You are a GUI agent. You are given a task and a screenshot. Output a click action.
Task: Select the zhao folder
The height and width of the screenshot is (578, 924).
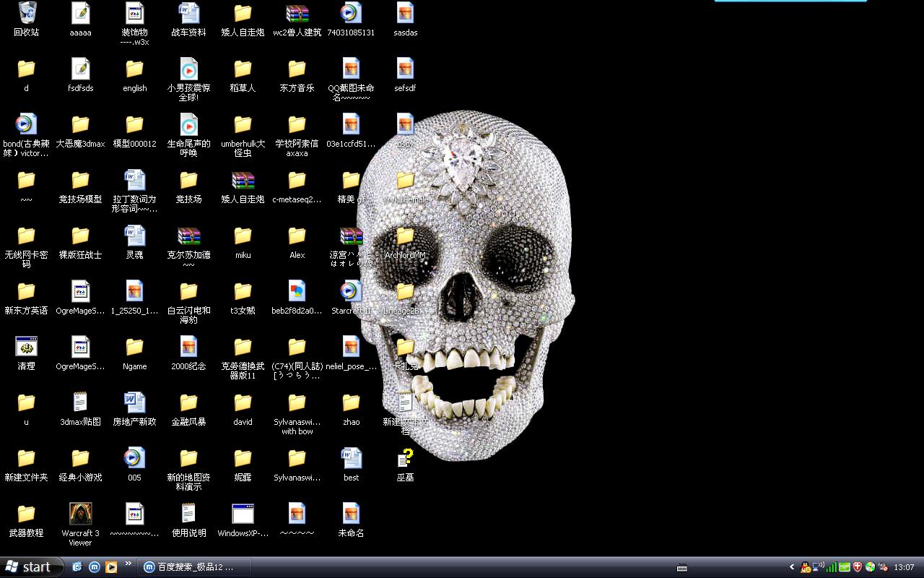tap(351, 402)
